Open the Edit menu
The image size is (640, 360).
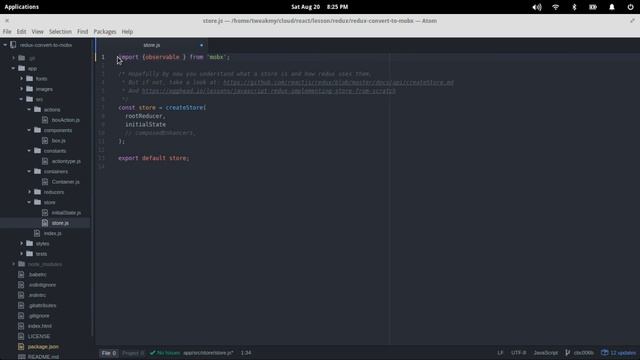(21, 31)
